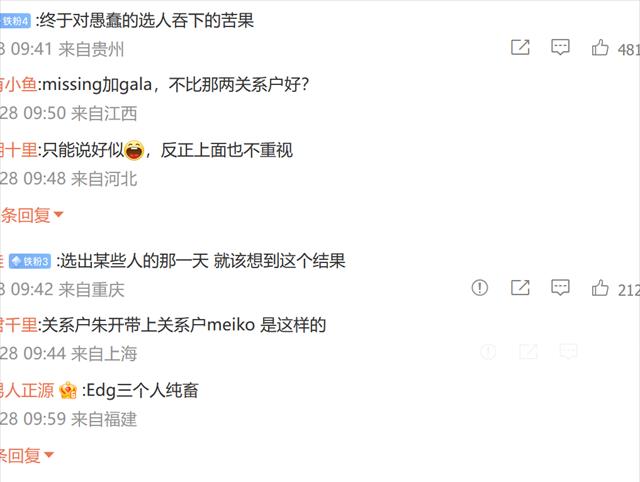Open reply icon on Guizhou comment
The width and height of the screenshot is (640, 482).
point(560,47)
